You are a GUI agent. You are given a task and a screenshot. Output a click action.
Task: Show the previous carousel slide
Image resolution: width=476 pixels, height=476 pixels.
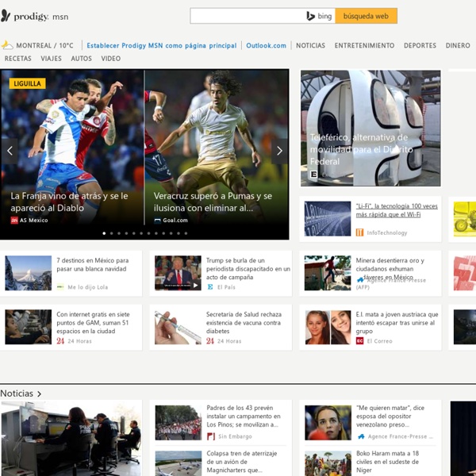(x=10, y=151)
